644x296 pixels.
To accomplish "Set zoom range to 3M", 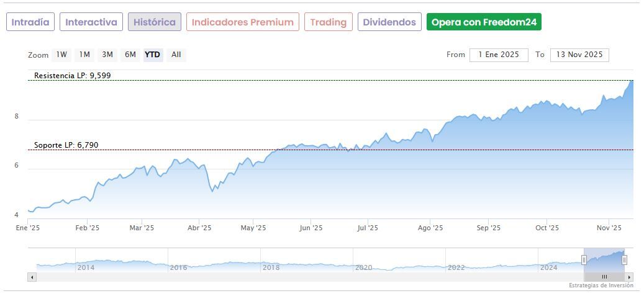I will [x=107, y=55].
